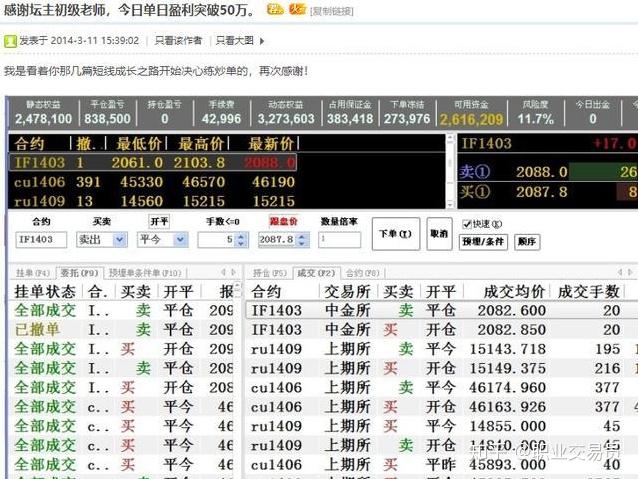Click quote list scrollbar up arrow
Image resolution: width=638 pixels, height=479 pixels.
(x=450, y=138)
